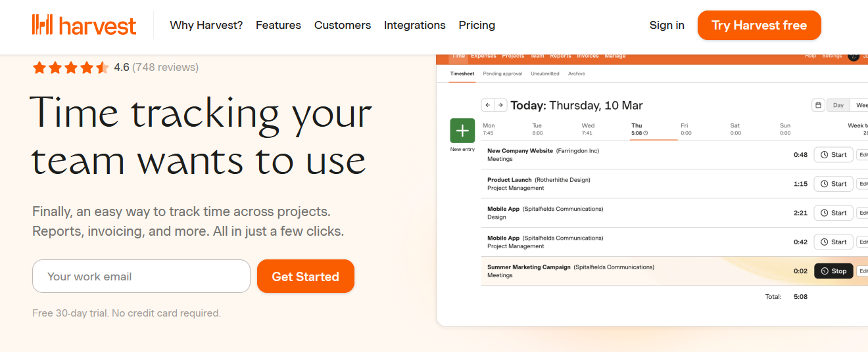Click the Summer Marketing Campaign entry title

coord(529,267)
